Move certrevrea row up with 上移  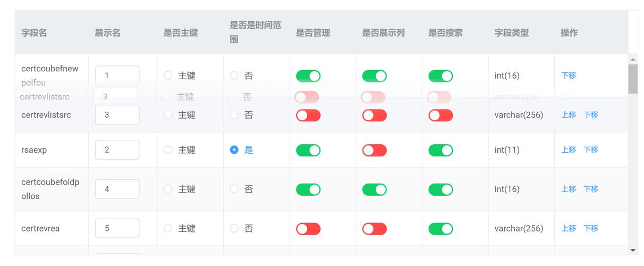[x=569, y=228]
